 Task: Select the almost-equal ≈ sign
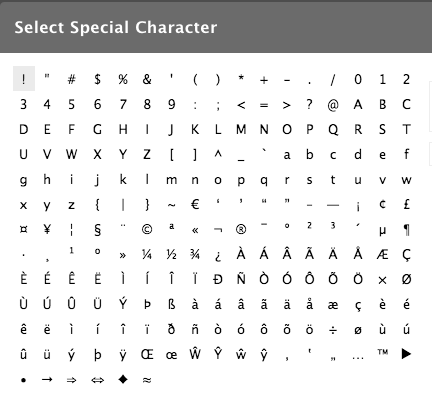pos(147,380)
